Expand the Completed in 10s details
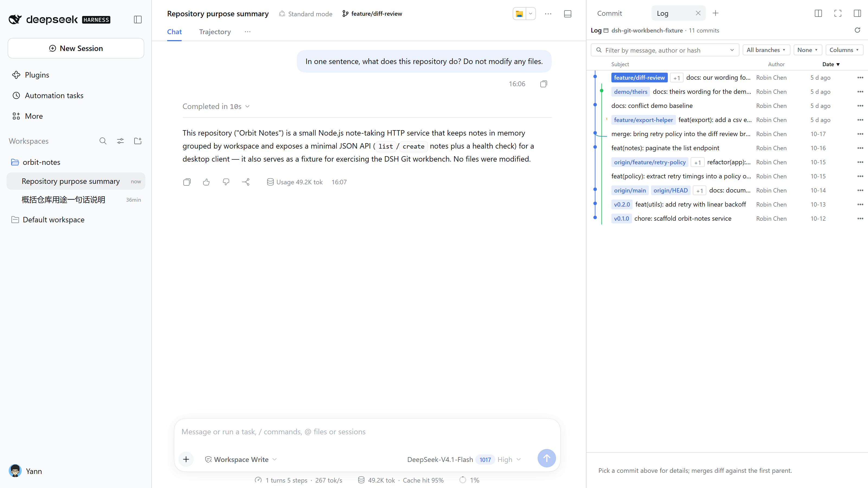868x488 pixels. point(216,107)
